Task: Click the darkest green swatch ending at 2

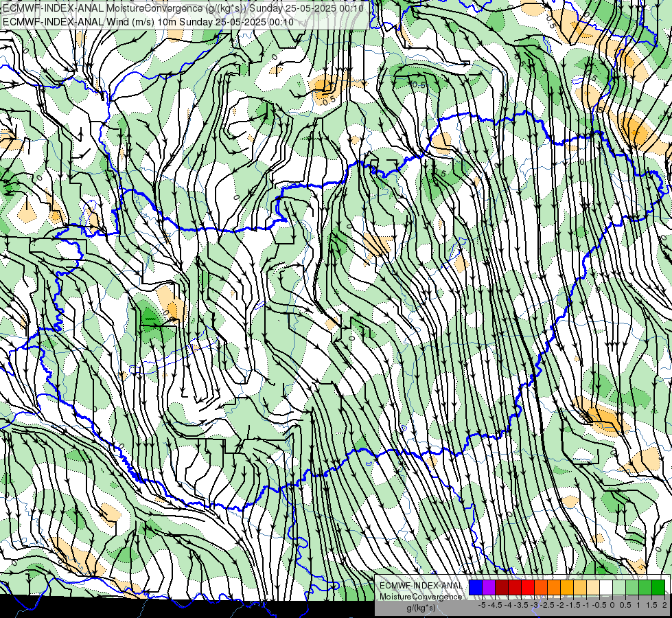Action: tap(658, 587)
